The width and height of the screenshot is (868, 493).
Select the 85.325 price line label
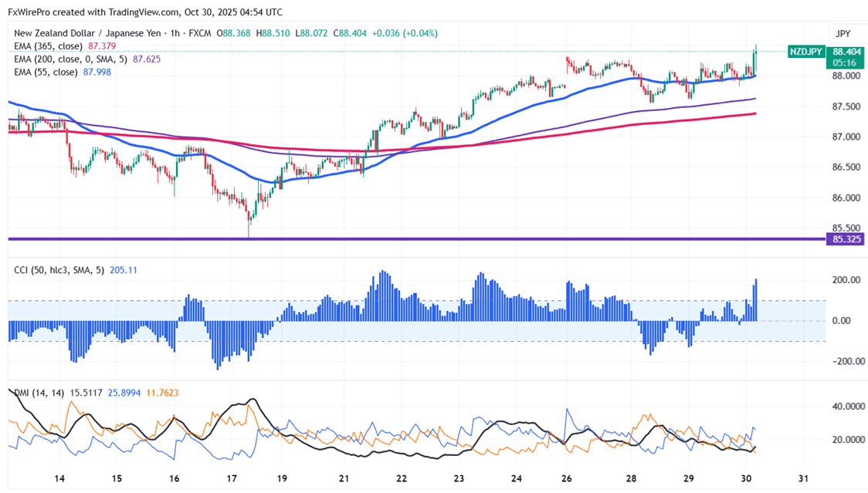pos(846,239)
